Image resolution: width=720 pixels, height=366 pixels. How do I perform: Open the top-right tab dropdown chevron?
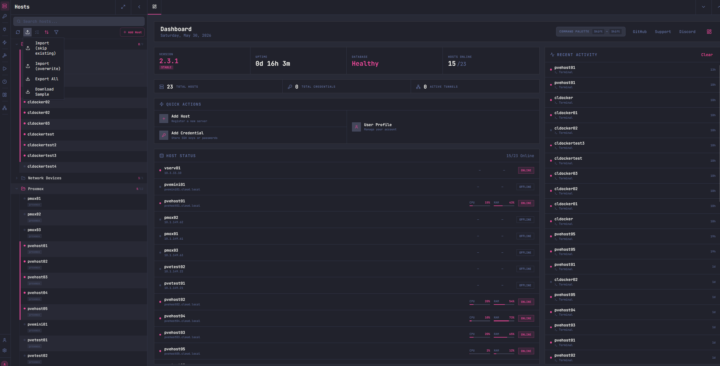[703, 7]
